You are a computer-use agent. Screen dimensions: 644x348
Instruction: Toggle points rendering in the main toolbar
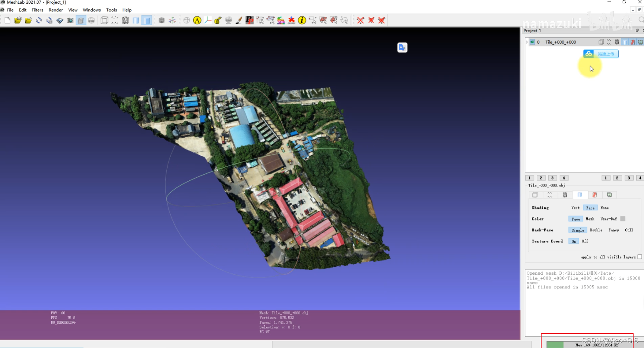click(115, 20)
